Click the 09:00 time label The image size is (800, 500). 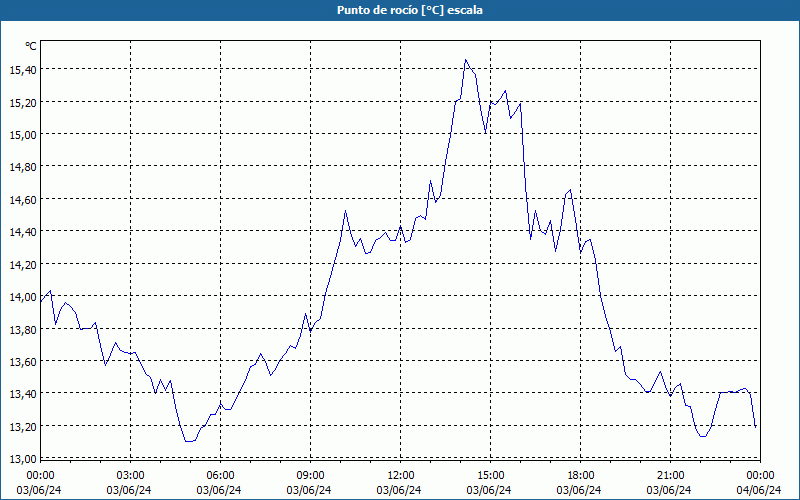click(x=310, y=476)
